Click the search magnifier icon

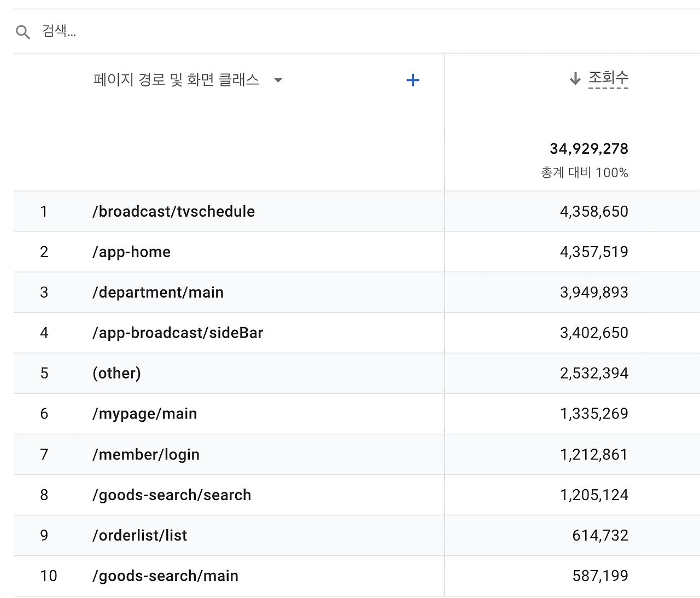pyautogui.click(x=23, y=32)
